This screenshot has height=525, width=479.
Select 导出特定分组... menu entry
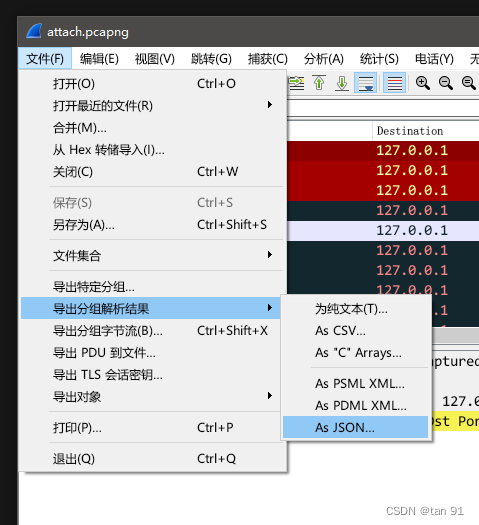tap(152, 287)
